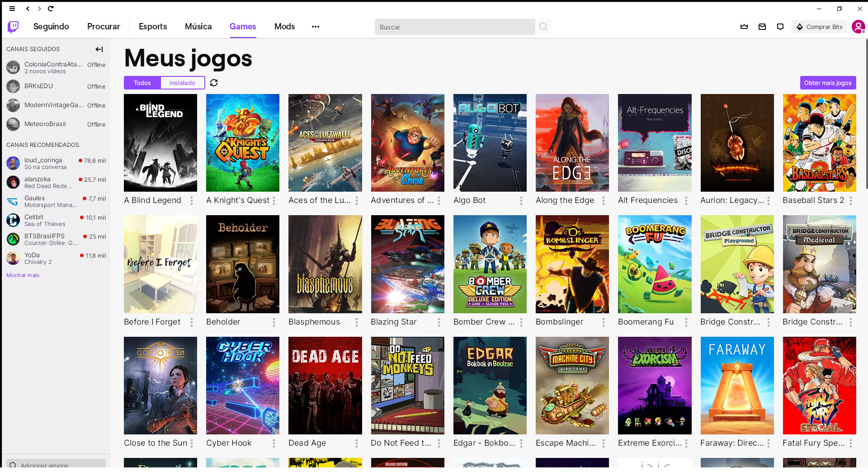Collapse the followed channels sidebar
This screenshot has width=868, height=476.
point(99,49)
